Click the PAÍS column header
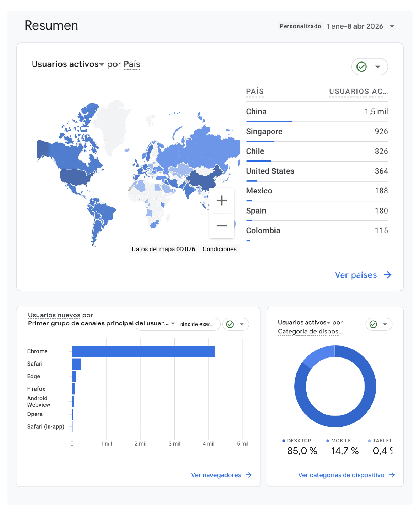420x515 pixels. coord(255,91)
